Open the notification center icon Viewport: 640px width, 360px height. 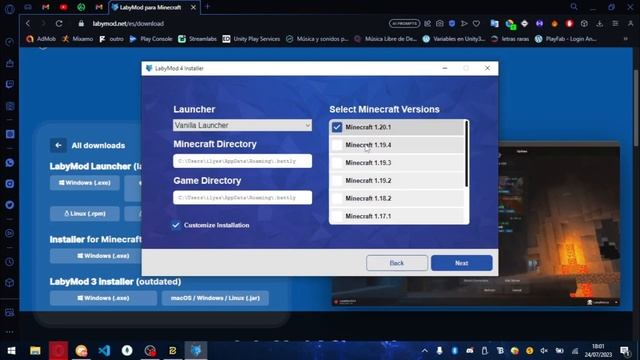click(x=624, y=351)
